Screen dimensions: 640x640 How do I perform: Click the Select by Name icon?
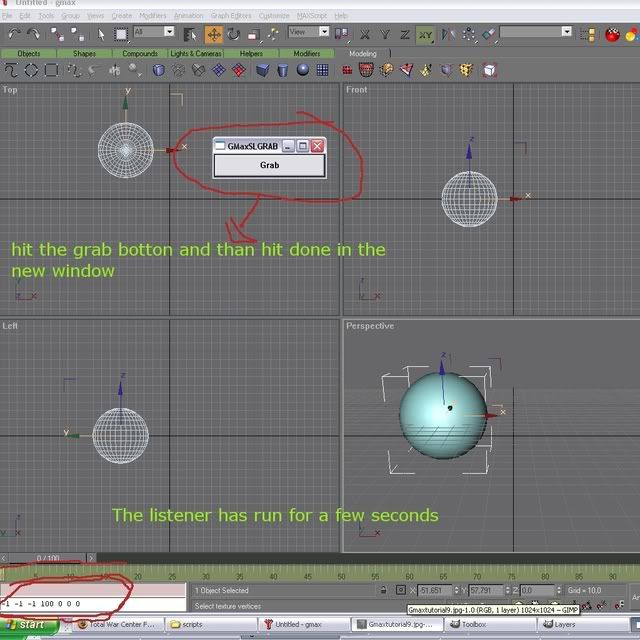189,34
